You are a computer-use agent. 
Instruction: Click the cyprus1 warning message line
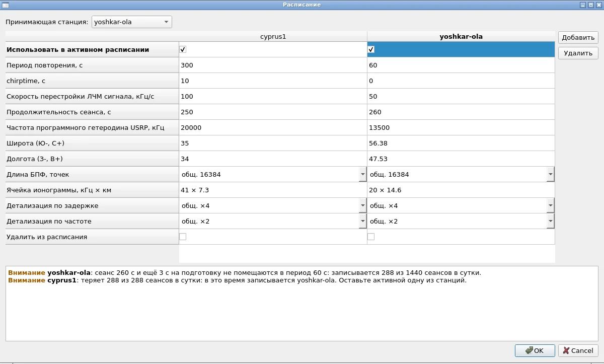pyautogui.click(x=238, y=280)
